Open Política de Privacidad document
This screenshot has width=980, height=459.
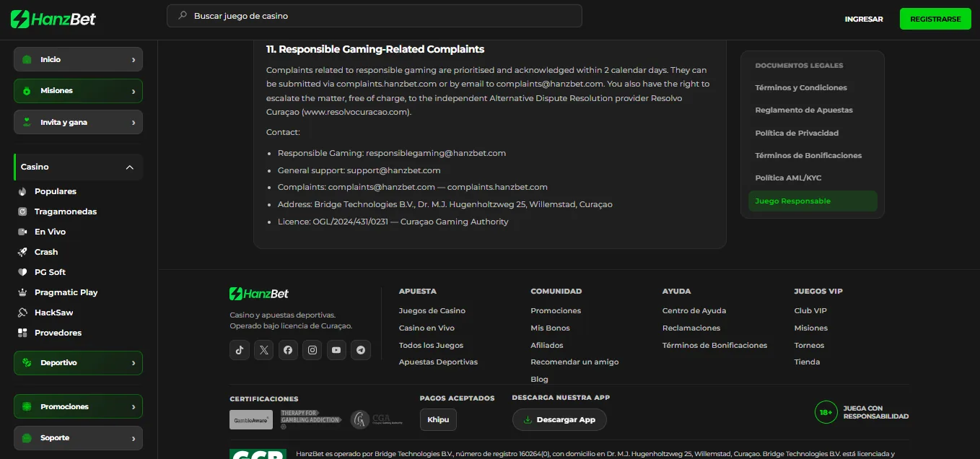[x=797, y=134]
